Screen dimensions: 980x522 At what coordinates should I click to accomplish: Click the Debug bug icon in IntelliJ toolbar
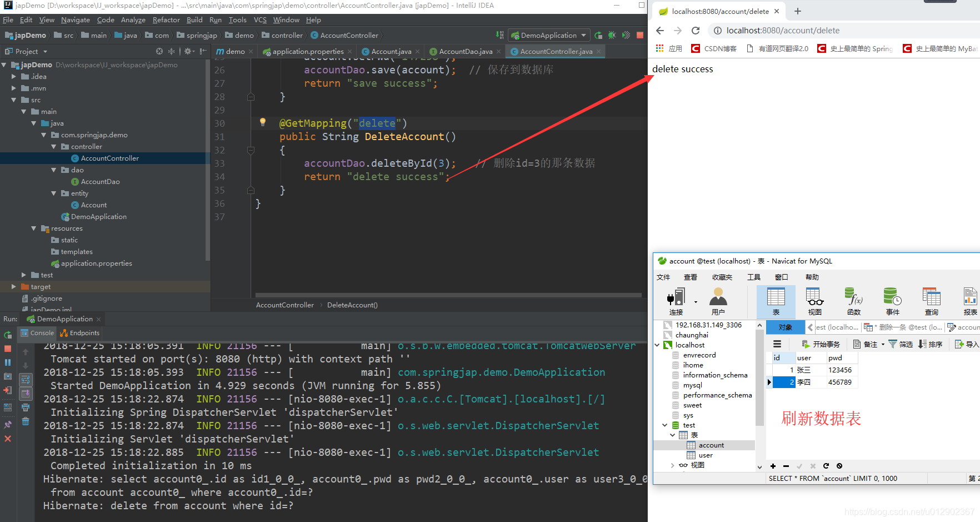click(x=612, y=35)
